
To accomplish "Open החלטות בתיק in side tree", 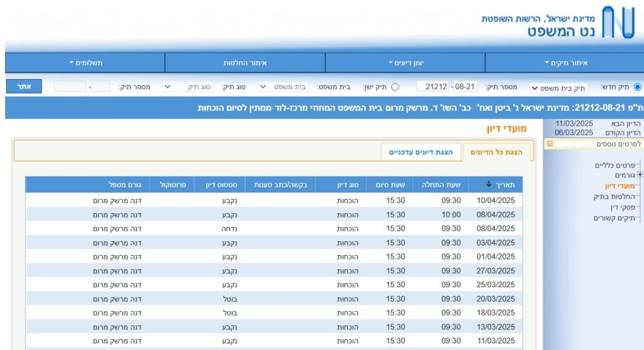I will [614, 197].
